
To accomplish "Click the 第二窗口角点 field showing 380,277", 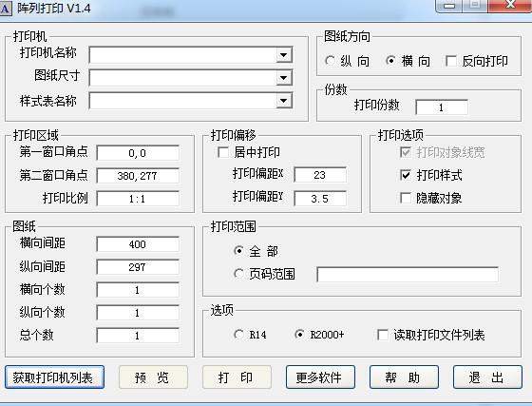I will click(x=138, y=176).
